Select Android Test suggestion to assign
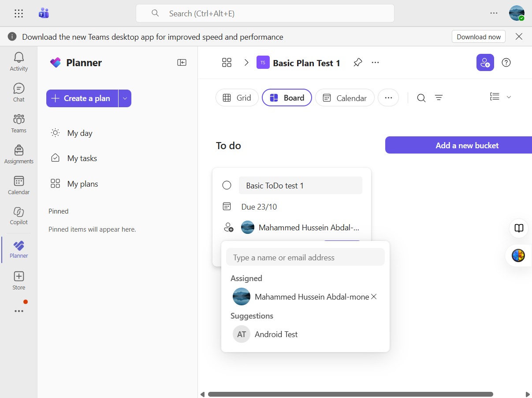 pyautogui.click(x=305, y=334)
